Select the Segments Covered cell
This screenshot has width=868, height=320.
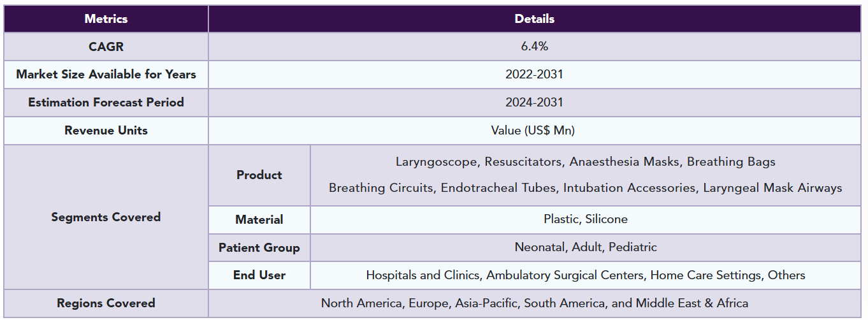(x=106, y=217)
